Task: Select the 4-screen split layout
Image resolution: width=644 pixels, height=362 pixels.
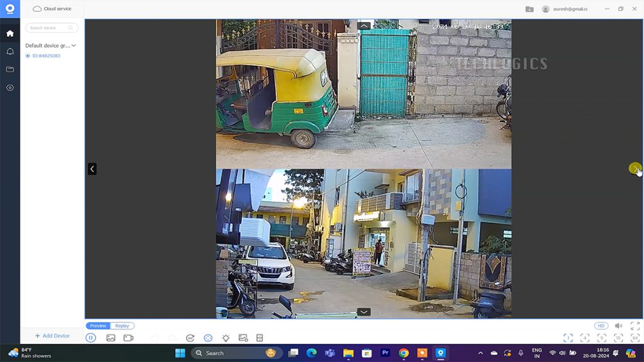Action: point(584,338)
